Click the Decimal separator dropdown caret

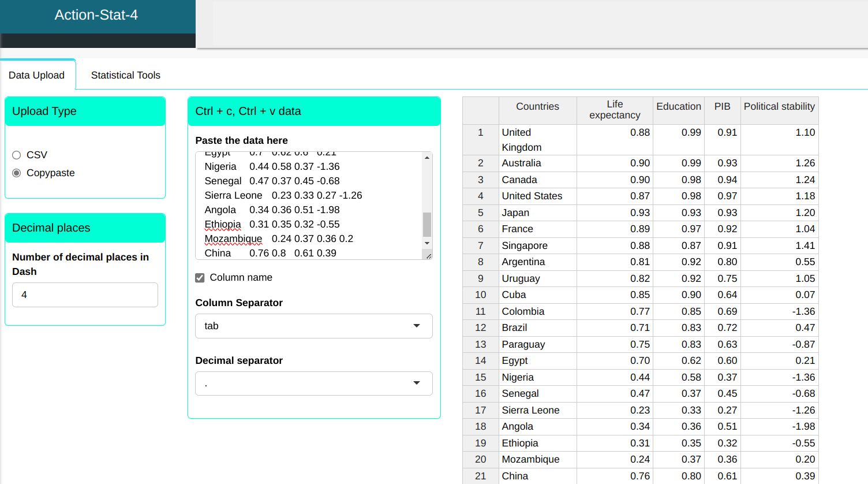pos(417,383)
